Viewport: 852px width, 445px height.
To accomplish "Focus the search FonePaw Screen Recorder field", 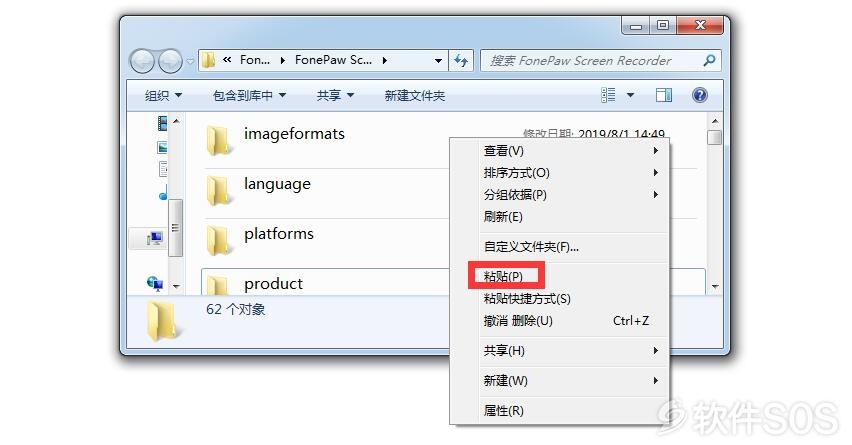I will click(600, 61).
